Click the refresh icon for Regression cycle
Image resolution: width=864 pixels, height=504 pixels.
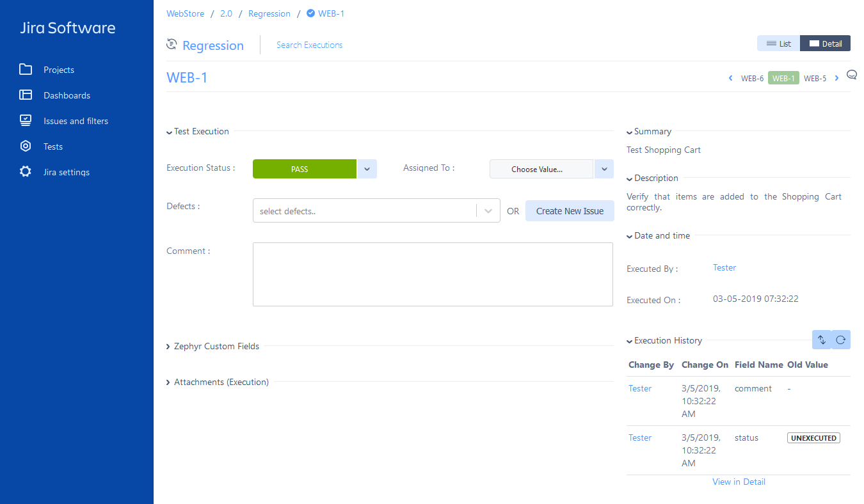click(171, 43)
